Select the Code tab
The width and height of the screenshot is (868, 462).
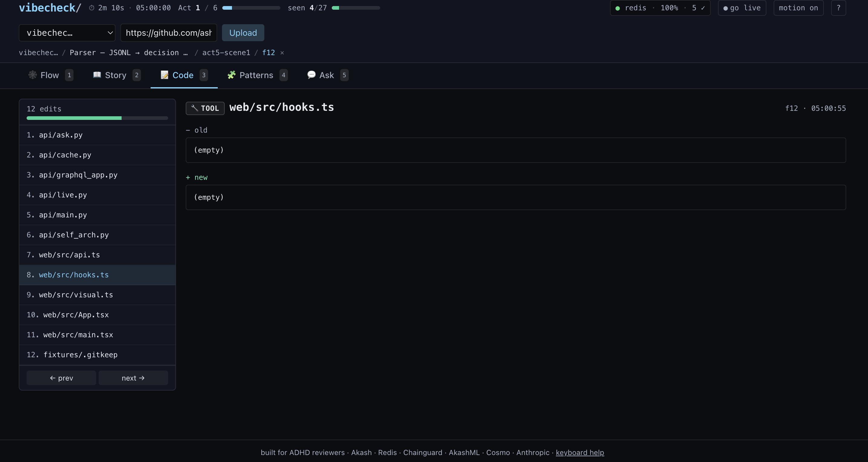coord(184,75)
